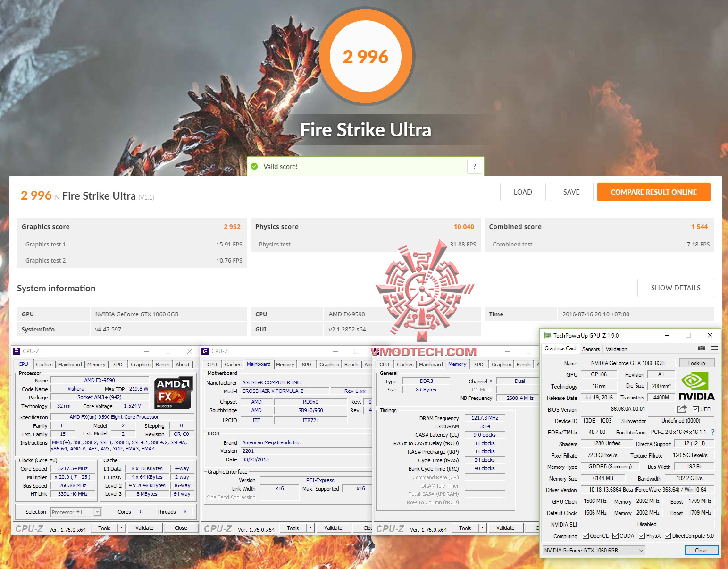Uncheck the CUDA computing checkbox
This screenshot has width=728, height=569.
(x=616, y=535)
